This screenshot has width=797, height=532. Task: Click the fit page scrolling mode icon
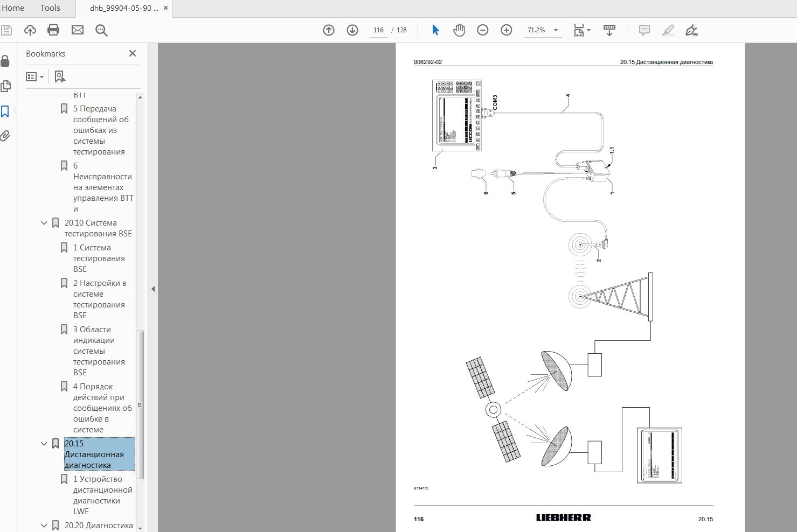579,30
